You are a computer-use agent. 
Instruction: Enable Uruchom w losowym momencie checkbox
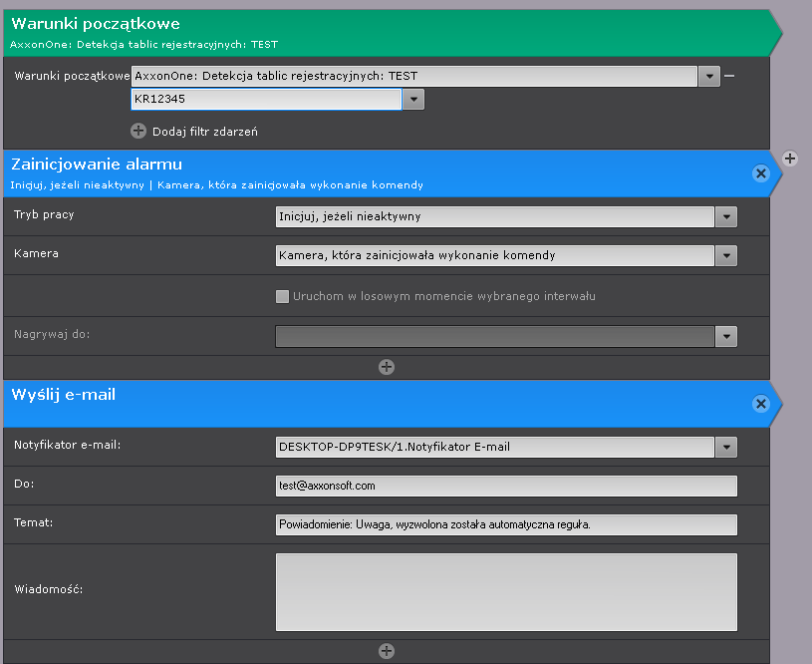[x=283, y=296]
